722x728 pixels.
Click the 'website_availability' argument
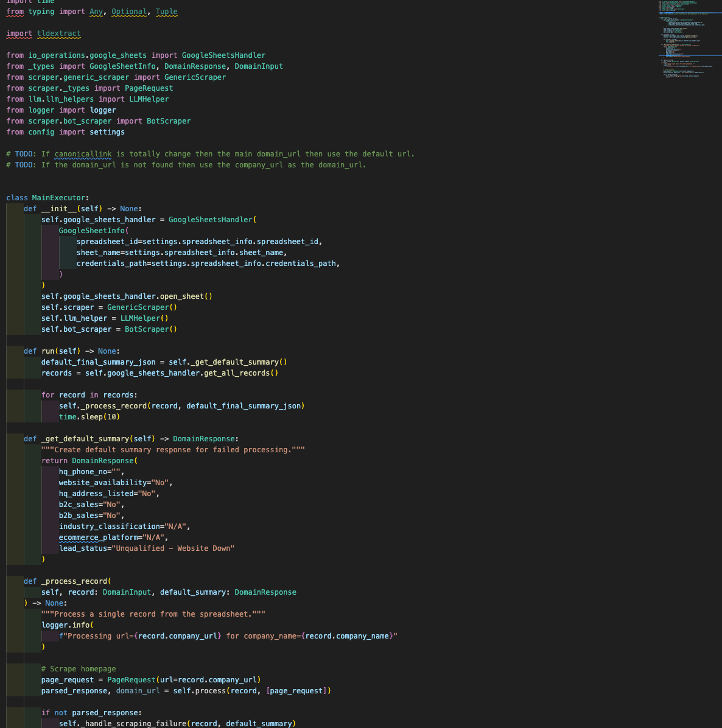pos(103,483)
